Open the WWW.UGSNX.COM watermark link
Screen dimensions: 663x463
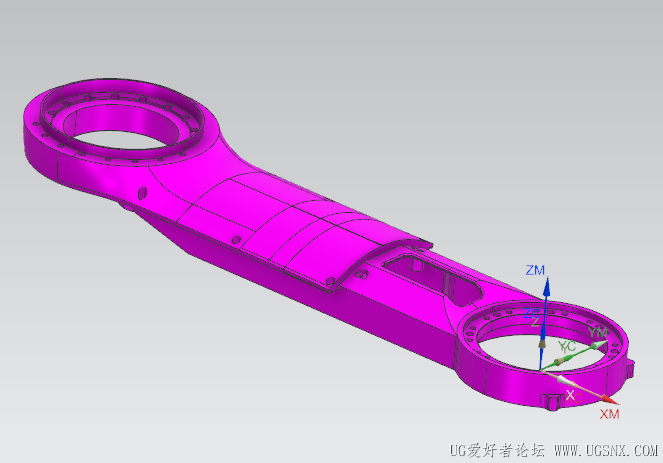click(x=606, y=451)
